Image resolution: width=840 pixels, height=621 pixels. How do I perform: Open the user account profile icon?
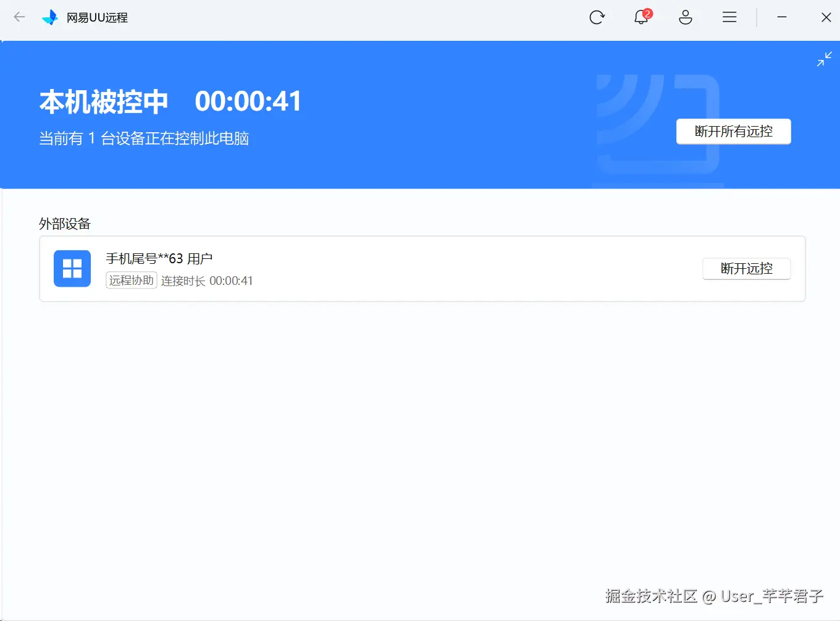[686, 17]
